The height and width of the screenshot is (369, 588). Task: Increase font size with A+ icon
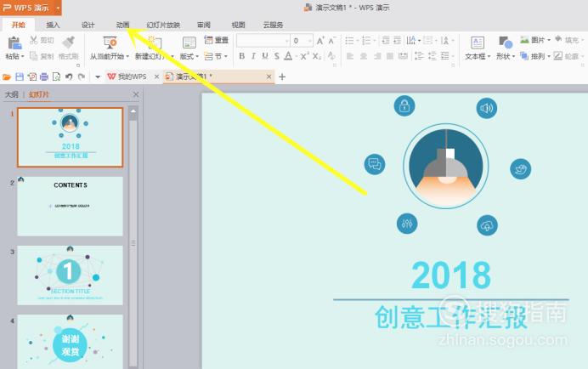tap(320, 41)
